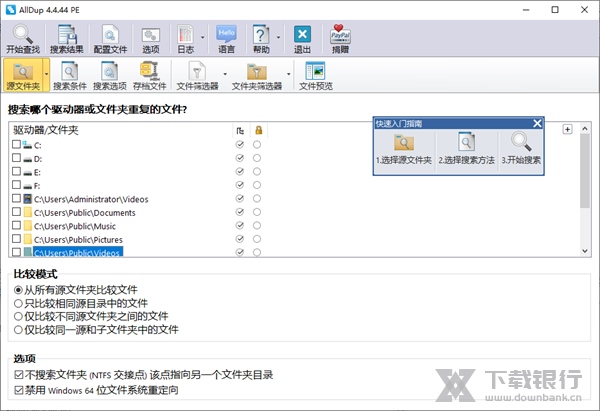The height and width of the screenshot is (411, 600).
Task: Click 2.选择搜索方法 in quick guide
Action: pos(466,149)
